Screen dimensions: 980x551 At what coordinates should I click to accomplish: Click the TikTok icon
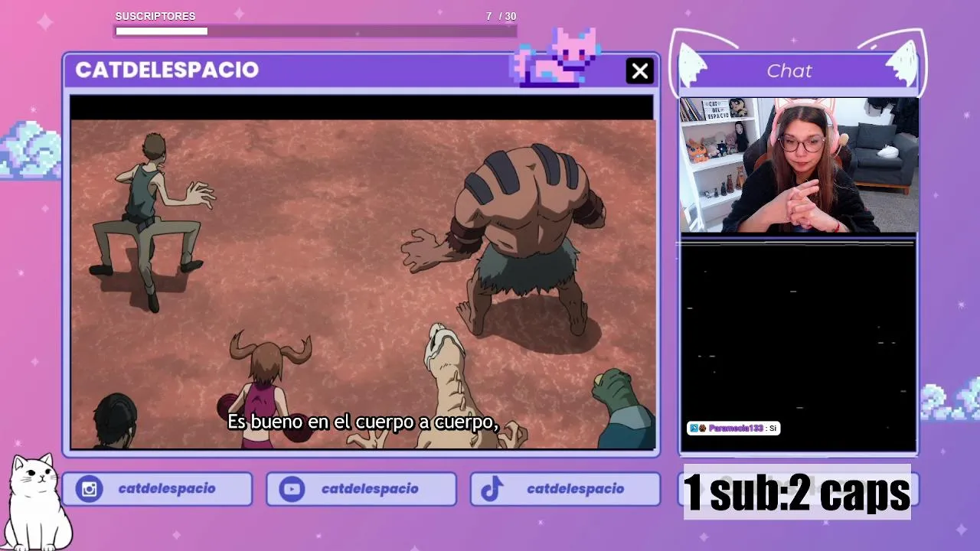click(x=492, y=489)
